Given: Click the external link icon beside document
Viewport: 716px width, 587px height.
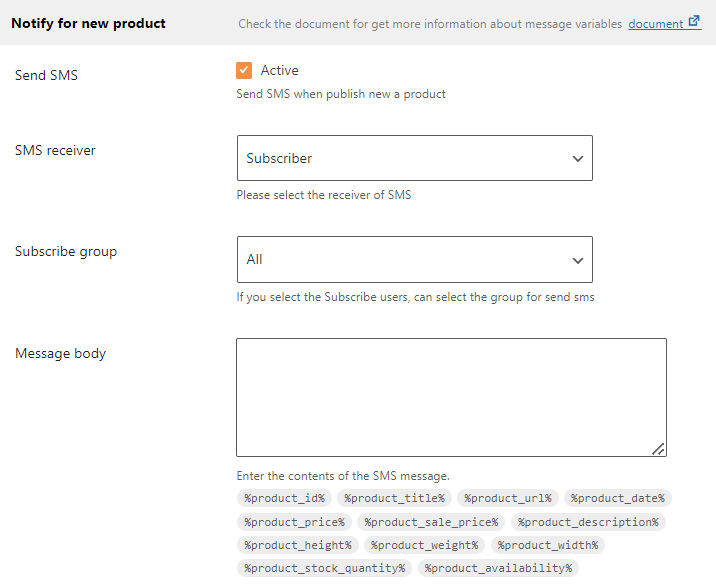Looking at the screenshot, I should click(694, 21).
